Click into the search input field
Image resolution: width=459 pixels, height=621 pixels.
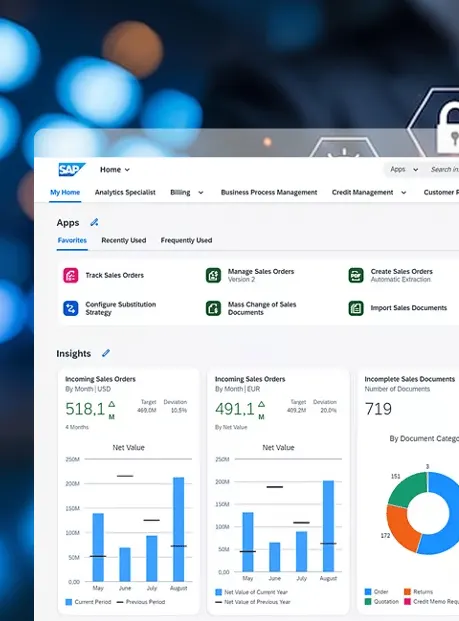[x=445, y=170]
